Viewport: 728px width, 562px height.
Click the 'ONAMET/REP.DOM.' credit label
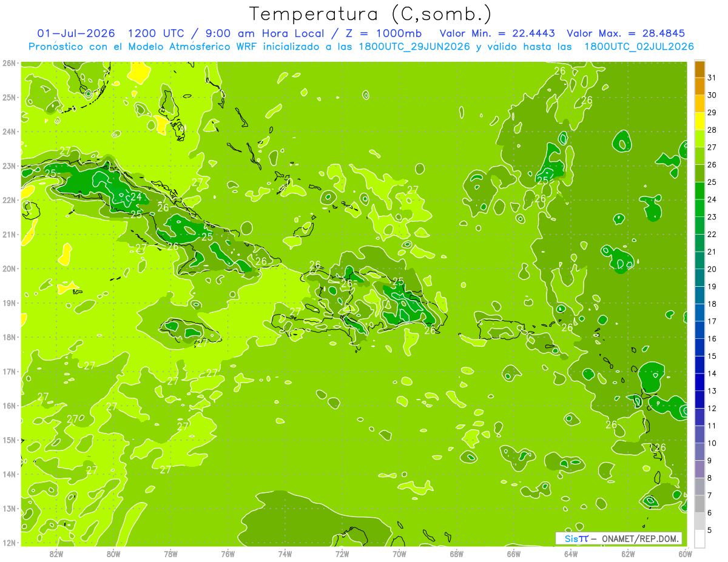[x=639, y=538]
